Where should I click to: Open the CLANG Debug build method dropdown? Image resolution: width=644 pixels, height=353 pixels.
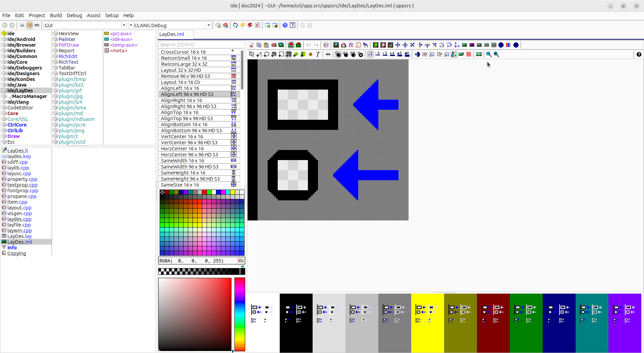point(209,26)
